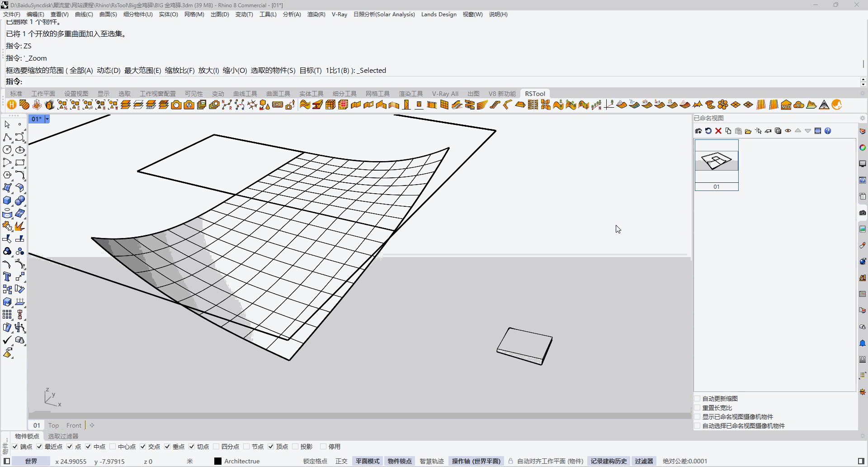This screenshot has height=467, width=868.
Task: Open the named views help icon
Action: [x=828, y=131]
